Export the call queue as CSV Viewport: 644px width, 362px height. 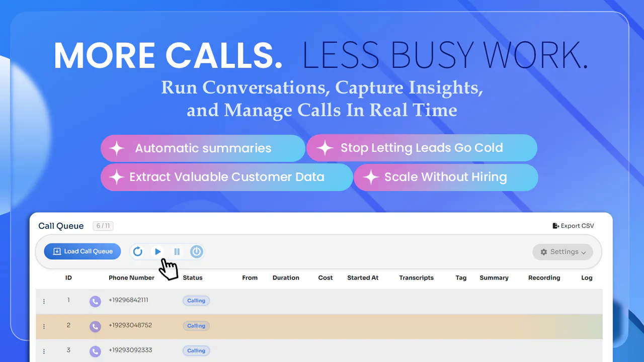point(573,226)
